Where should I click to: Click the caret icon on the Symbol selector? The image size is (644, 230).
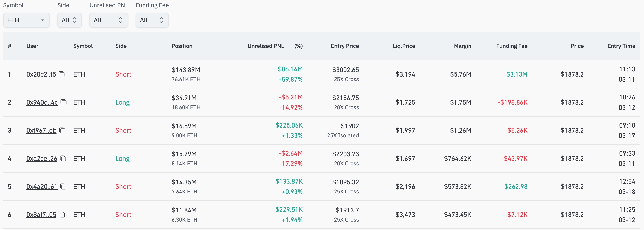click(42, 20)
